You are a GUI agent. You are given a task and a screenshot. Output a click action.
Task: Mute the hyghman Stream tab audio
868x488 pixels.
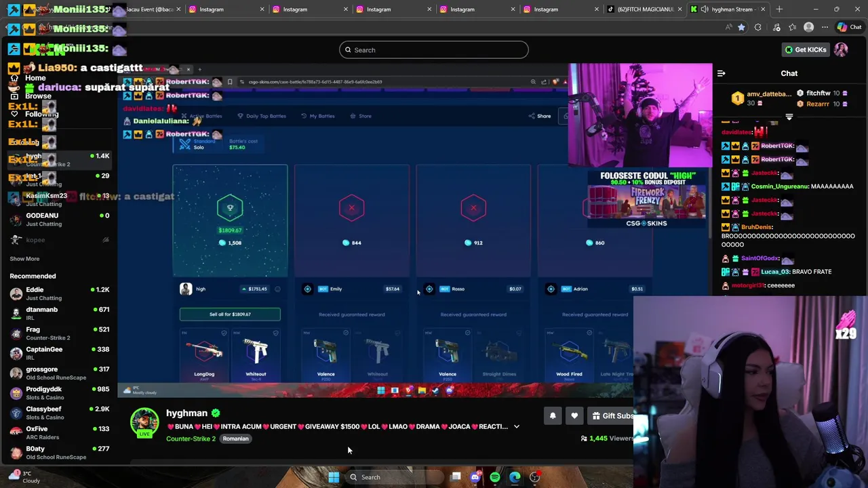point(705,9)
